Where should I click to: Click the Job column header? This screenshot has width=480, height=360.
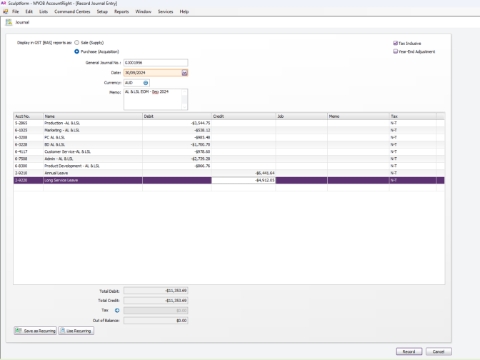(301, 116)
